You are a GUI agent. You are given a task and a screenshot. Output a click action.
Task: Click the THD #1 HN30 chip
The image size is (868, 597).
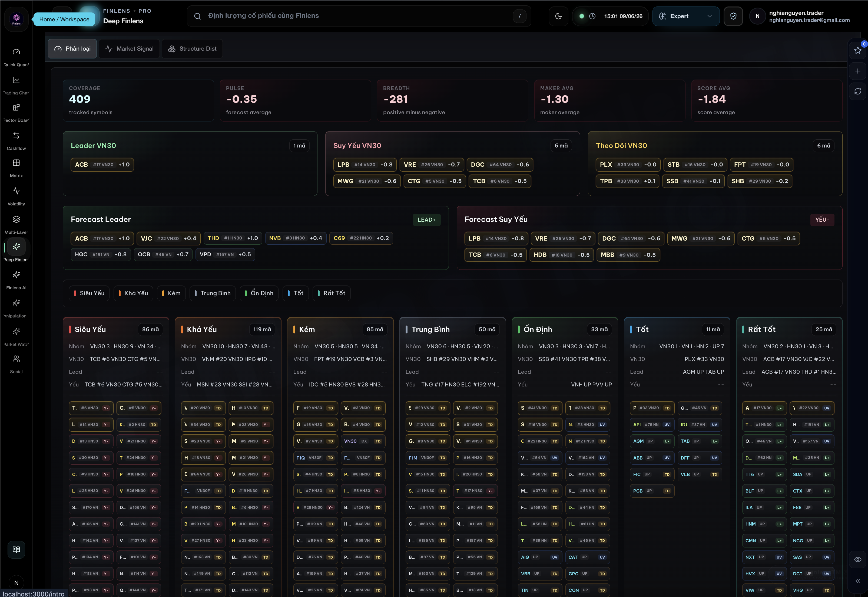pyautogui.click(x=233, y=238)
